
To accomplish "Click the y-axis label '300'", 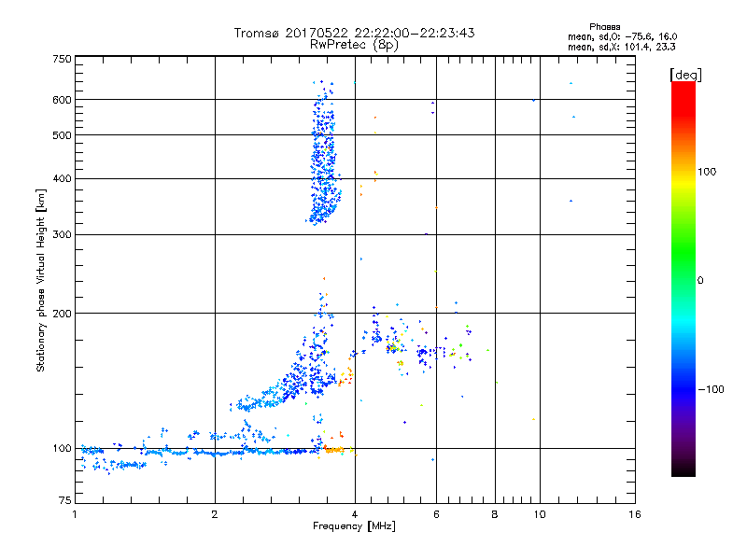I will coord(62,234).
